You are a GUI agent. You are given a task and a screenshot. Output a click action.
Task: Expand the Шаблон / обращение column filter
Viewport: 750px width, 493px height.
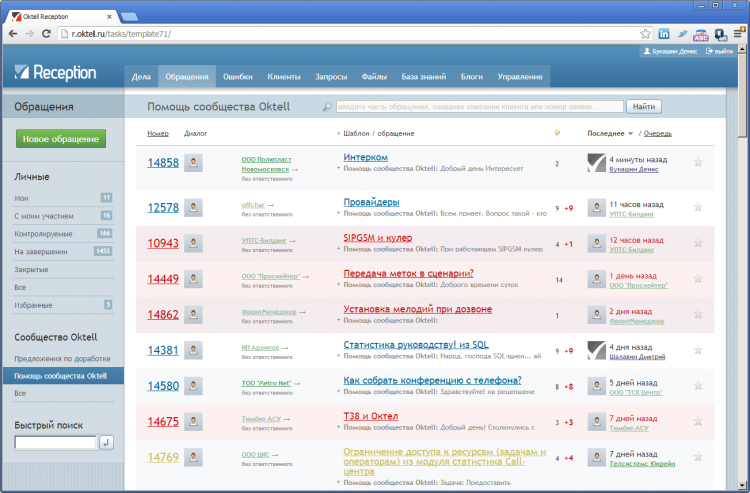click(338, 133)
